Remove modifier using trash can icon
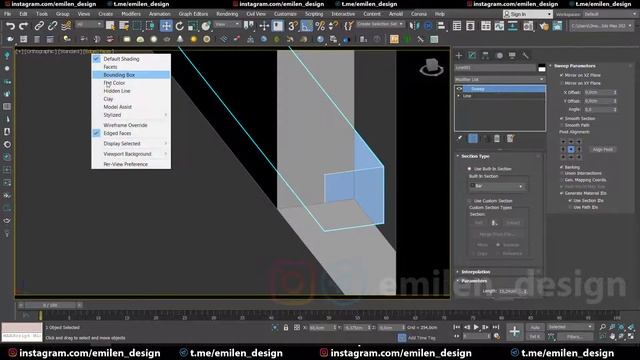Screen dimensions: 640x360 click(x=497, y=138)
